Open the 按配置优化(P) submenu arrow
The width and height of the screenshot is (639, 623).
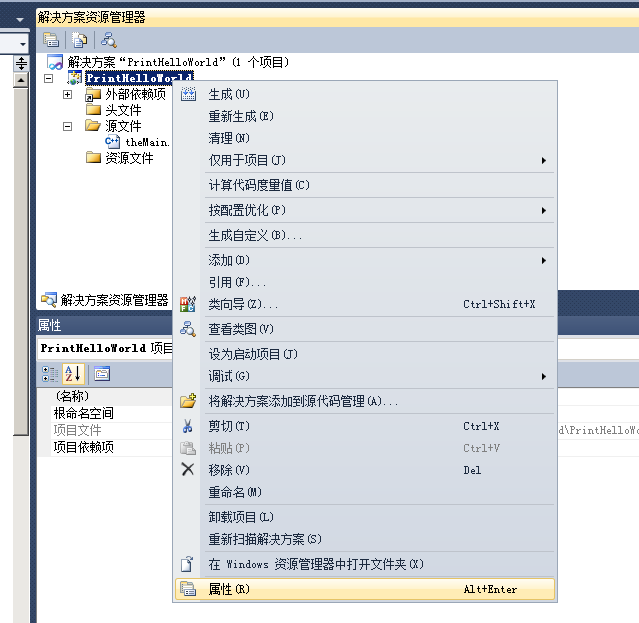tap(544, 211)
